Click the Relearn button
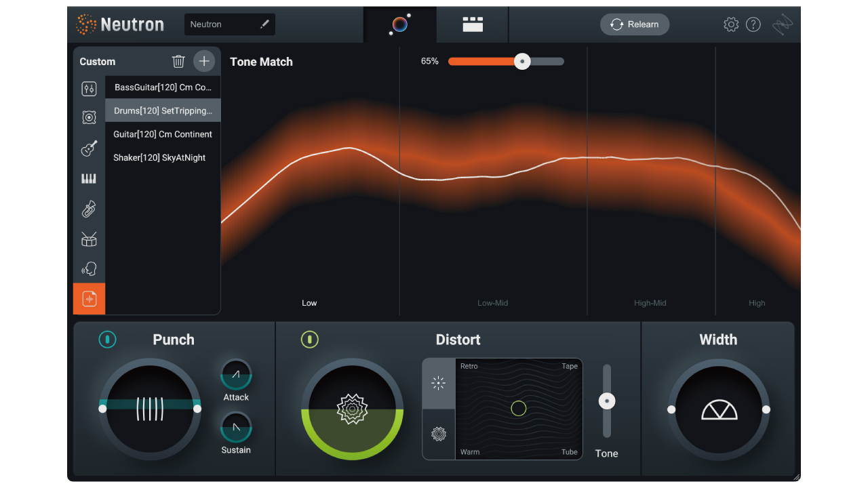Viewport: 868px width, 488px height. (635, 24)
